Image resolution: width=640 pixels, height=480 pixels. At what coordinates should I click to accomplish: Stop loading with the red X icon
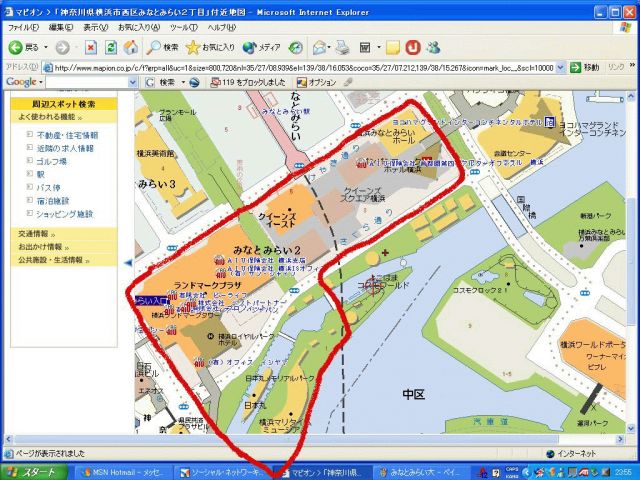coord(91,48)
